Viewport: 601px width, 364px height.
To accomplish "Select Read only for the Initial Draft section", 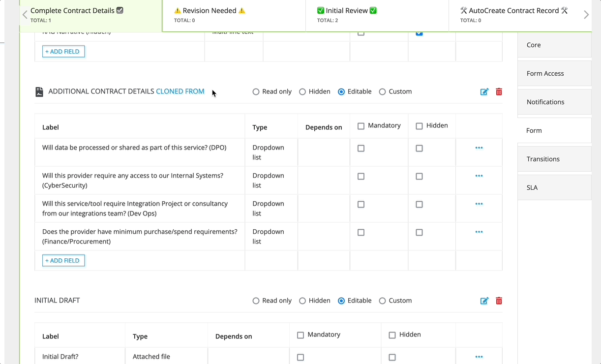I will pyautogui.click(x=256, y=301).
